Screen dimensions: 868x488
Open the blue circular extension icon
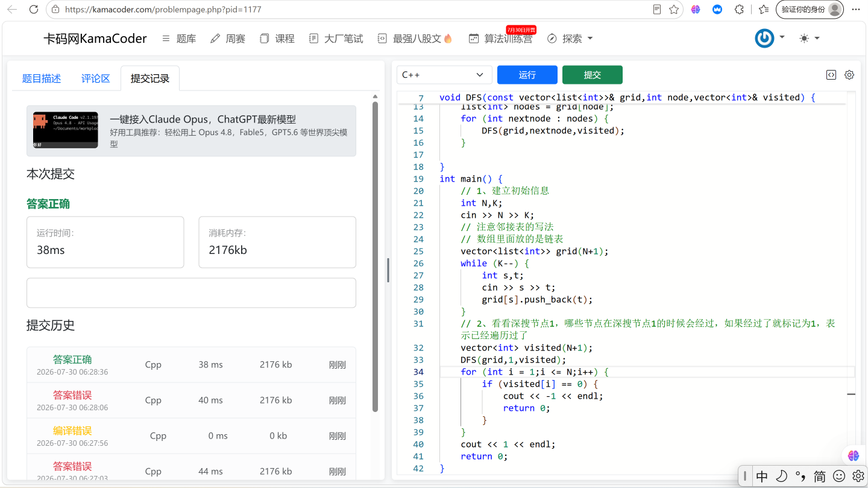(717, 10)
